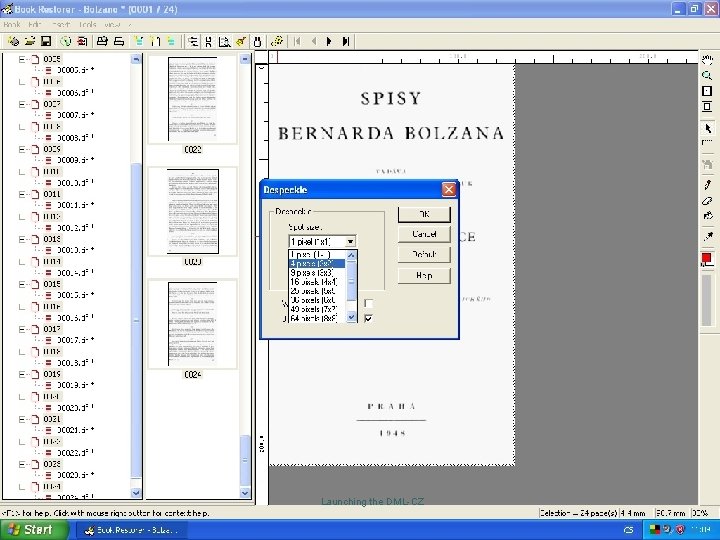Click Default button in Despeckle dialog
The image size is (720, 540).
click(x=424, y=254)
